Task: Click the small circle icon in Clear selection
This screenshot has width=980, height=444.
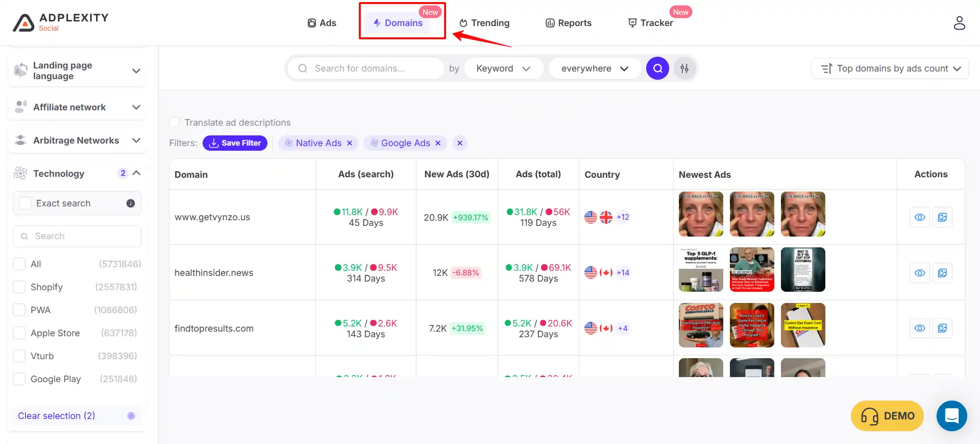Action: pyautogui.click(x=131, y=416)
